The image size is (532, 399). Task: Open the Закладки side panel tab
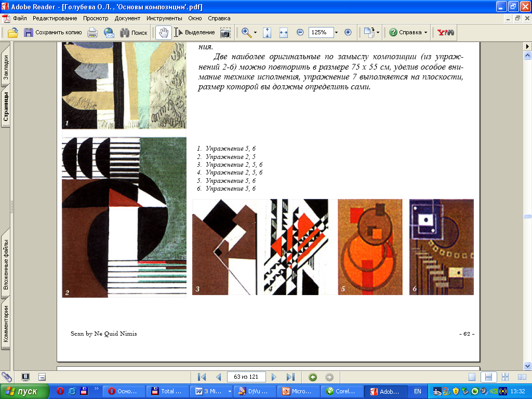(5, 67)
